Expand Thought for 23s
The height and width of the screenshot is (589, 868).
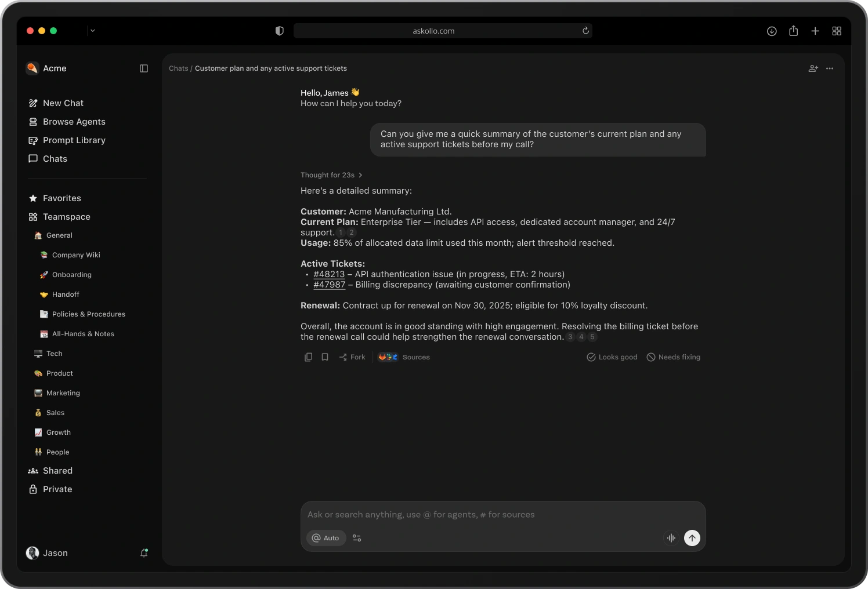(331, 175)
